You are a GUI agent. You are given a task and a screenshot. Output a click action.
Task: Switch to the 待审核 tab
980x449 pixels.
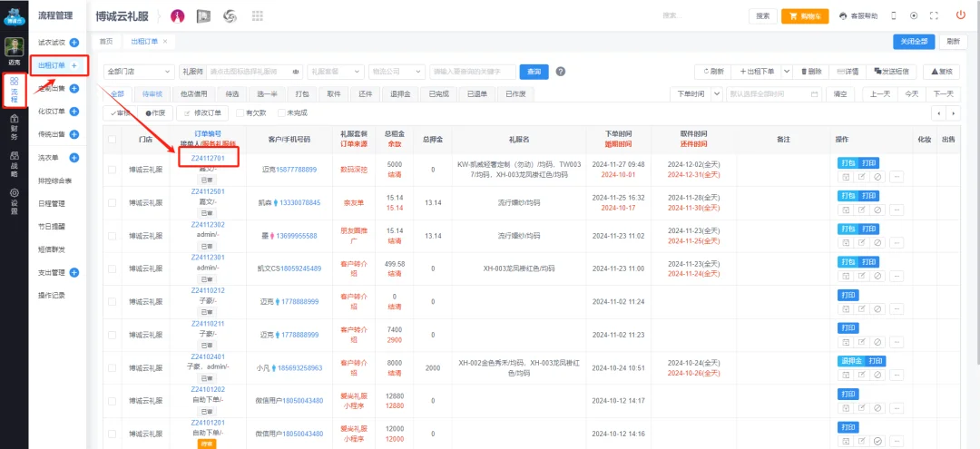(x=152, y=93)
